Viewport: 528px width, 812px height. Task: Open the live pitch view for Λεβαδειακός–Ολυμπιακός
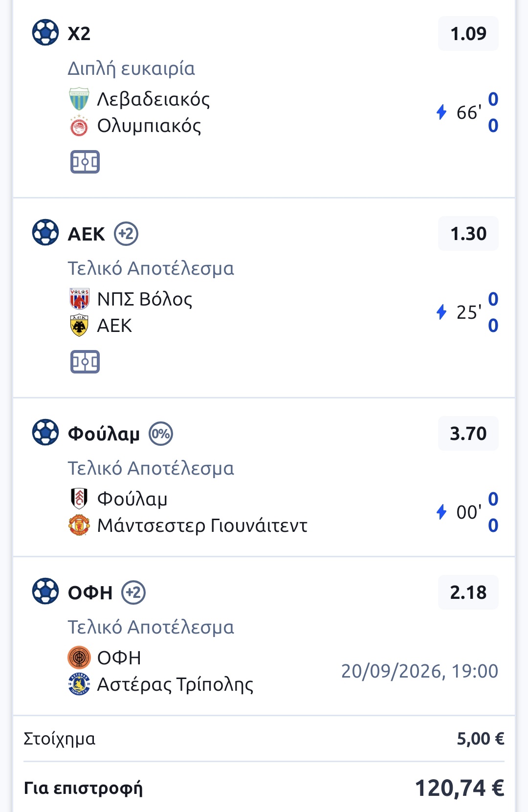click(x=85, y=162)
